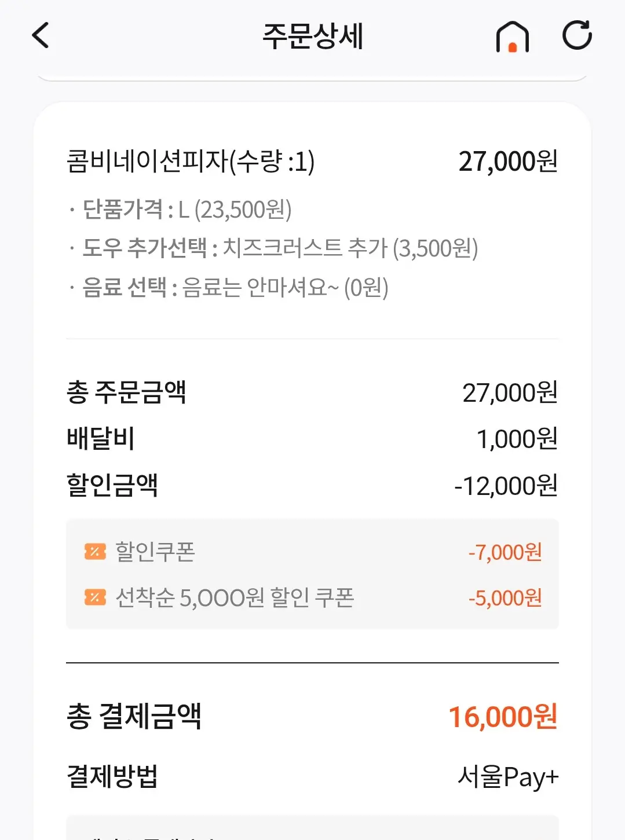This screenshot has width=625, height=840.
Task: Tap the 단품가격 L option line
Action: (187, 210)
